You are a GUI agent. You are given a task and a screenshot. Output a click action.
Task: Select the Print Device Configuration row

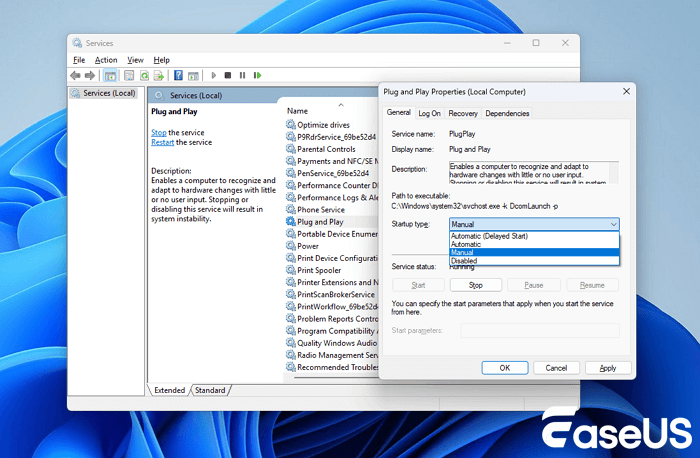(x=331, y=258)
